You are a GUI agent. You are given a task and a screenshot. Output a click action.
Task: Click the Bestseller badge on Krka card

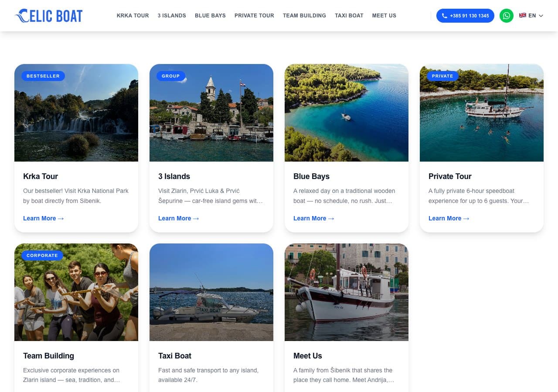click(43, 76)
